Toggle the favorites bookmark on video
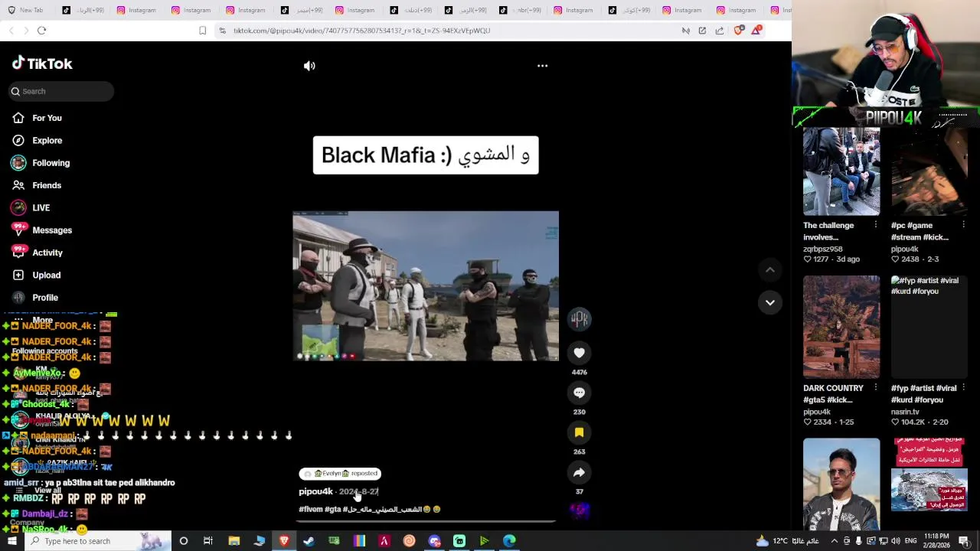 tap(579, 432)
